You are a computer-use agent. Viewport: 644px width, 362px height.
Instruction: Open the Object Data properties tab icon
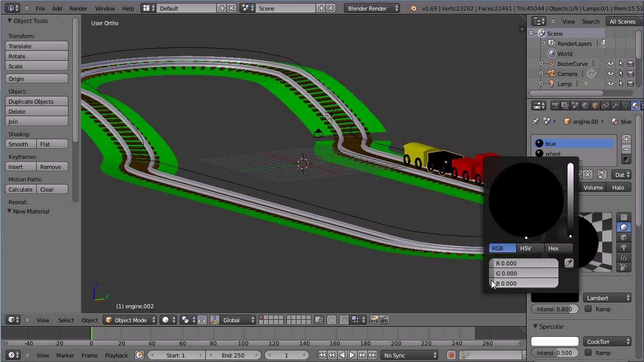[625, 106]
